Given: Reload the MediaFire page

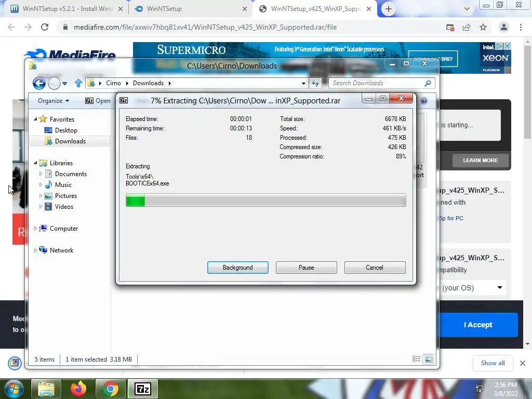Looking at the screenshot, I should coord(45,27).
